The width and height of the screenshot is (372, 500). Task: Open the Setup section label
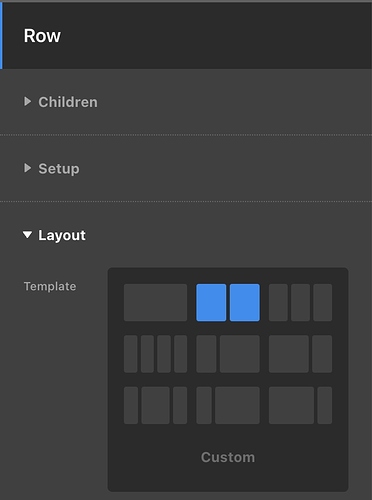coord(59,169)
